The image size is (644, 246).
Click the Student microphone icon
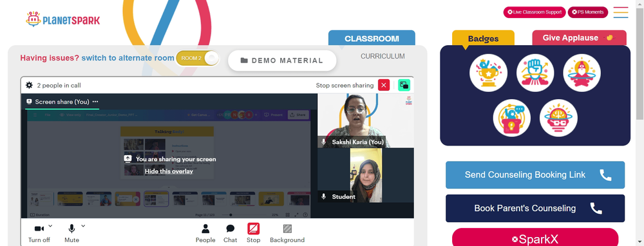pyautogui.click(x=324, y=196)
